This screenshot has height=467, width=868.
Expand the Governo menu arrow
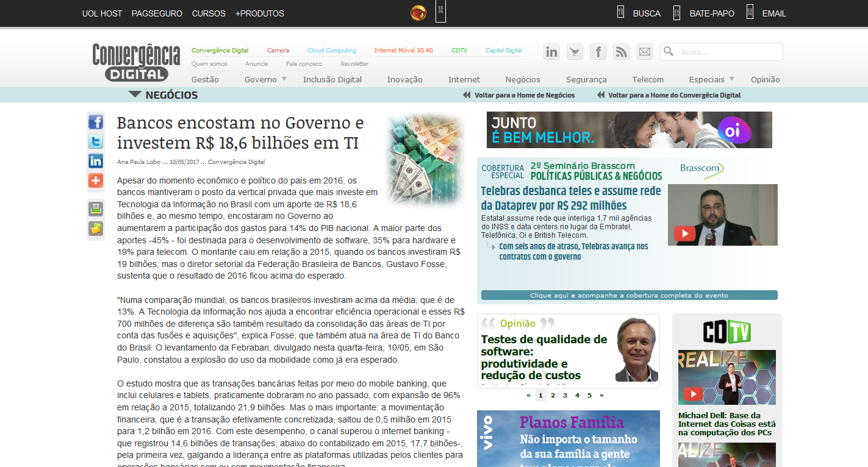284,79
